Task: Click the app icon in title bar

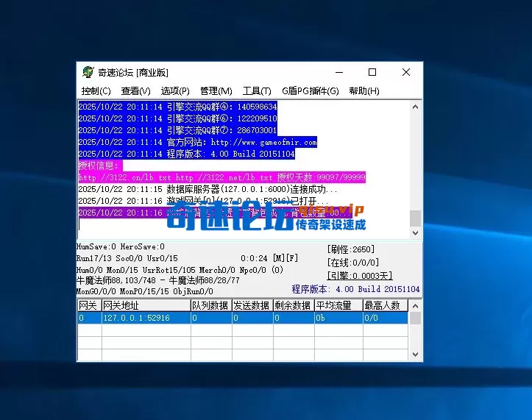Action: pos(88,72)
